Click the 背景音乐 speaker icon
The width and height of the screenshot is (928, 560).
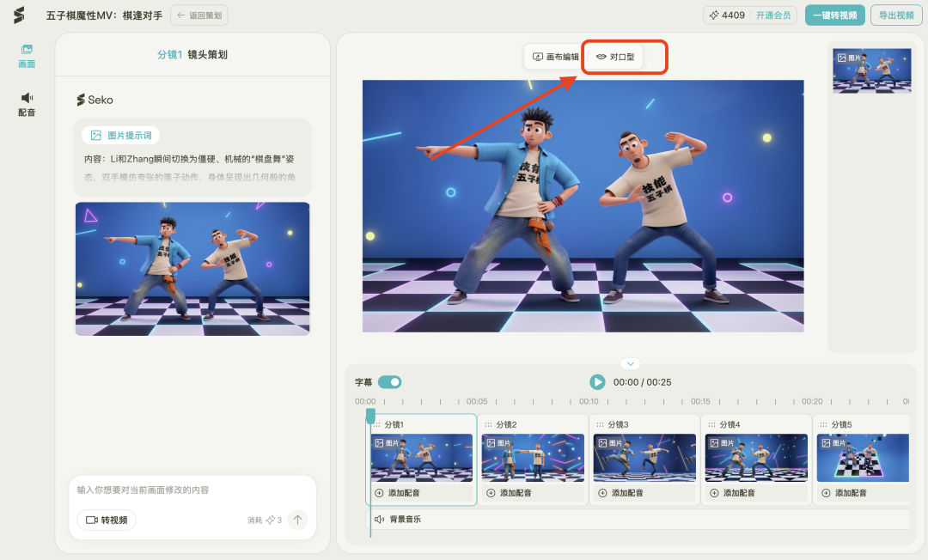click(x=379, y=520)
